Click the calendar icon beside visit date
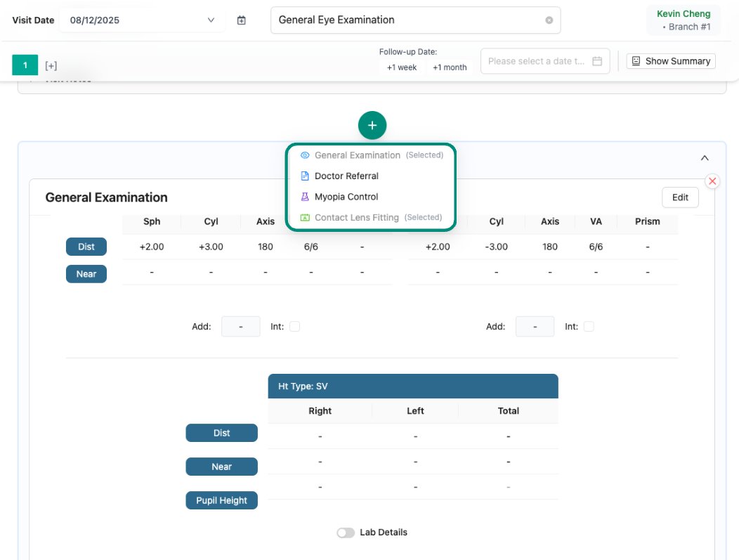Image resolution: width=739 pixels, height=560 pixels. (242, 20)
